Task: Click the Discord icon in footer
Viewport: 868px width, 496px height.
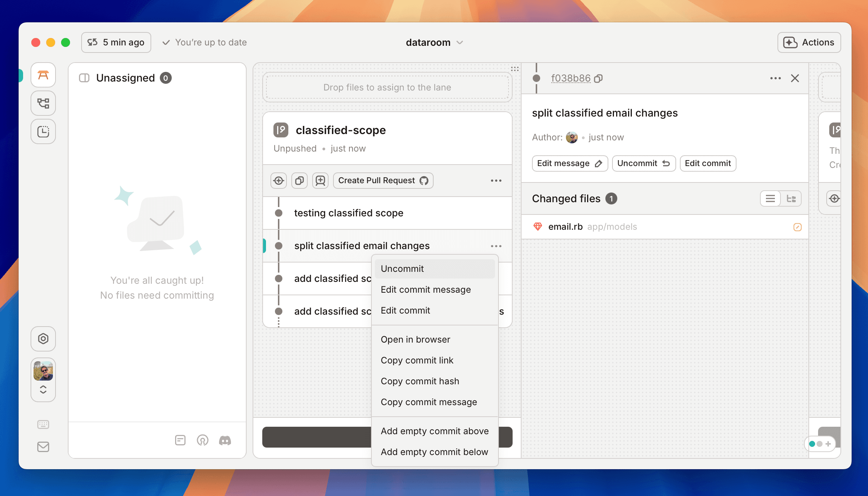Action: click(225, 441)
